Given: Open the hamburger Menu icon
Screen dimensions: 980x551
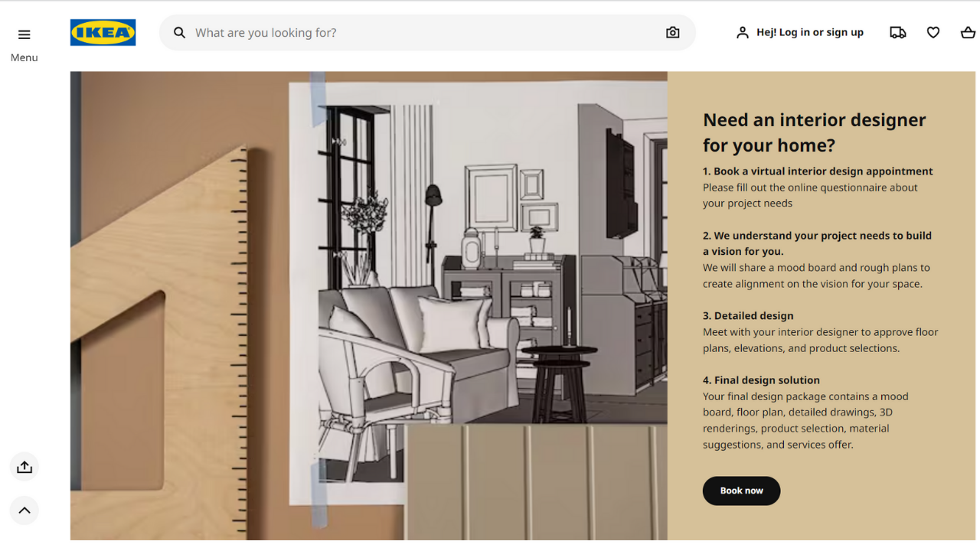Looking at the screenshot, I should [24, 34].
